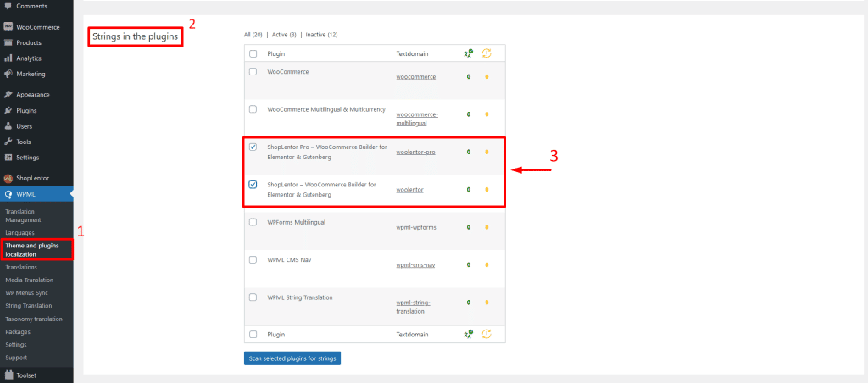Check WooCommerce Multilingual & Multicurrency checkbox
Screen dimensions: 868x383
(253, 109)
